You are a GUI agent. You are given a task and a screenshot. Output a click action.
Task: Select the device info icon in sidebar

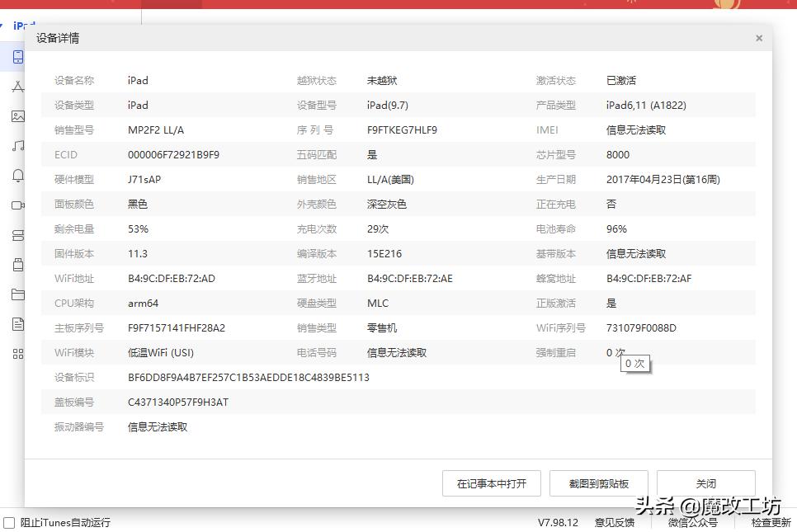[18, 57]
